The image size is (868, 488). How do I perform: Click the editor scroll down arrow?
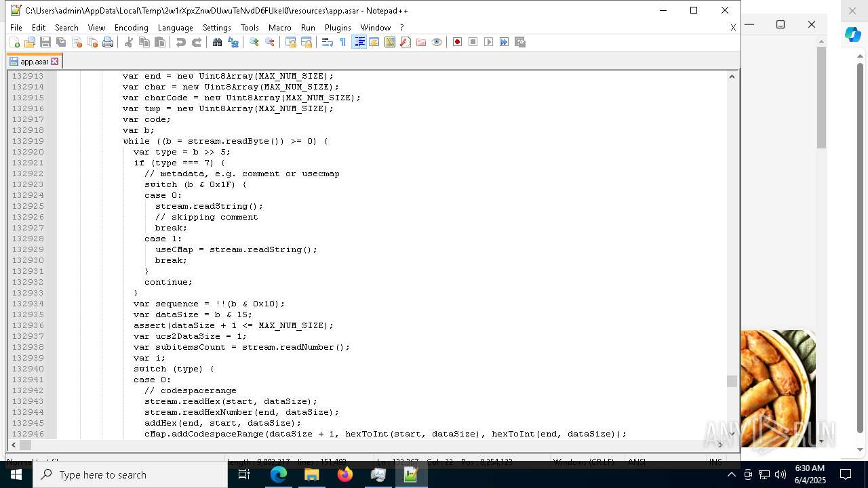tap(732, 434)
